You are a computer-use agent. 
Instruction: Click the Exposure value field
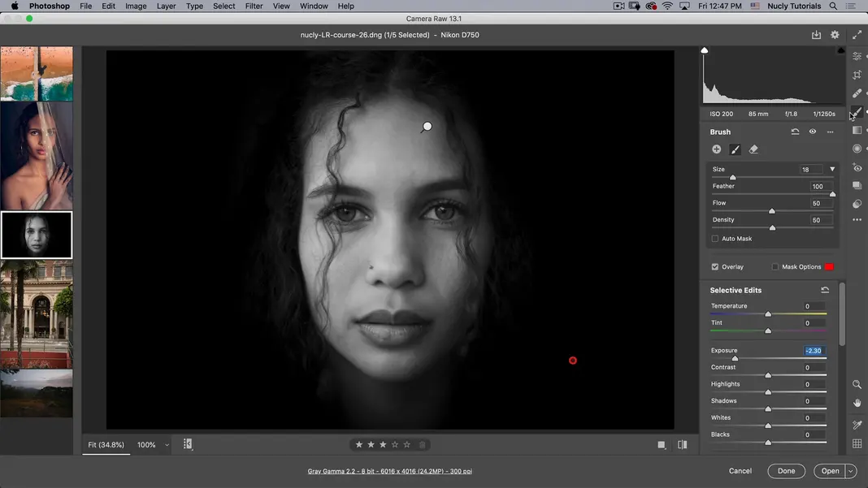pyautogui.click(x=814, y=351)
